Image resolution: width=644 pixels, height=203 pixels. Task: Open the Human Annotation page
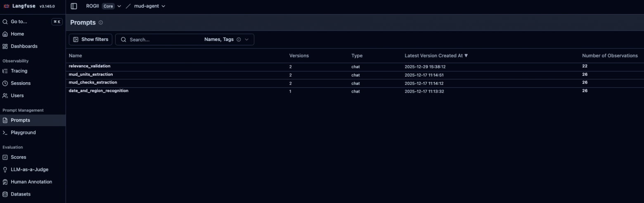31,182
